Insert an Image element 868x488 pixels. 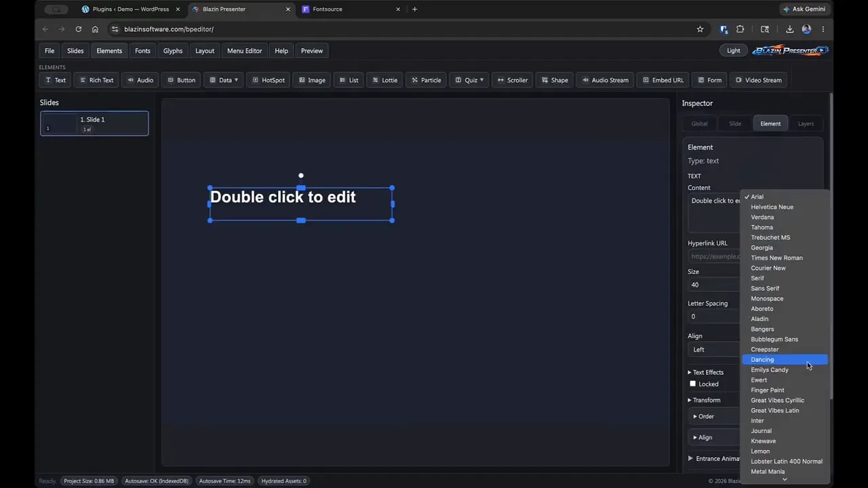coord(312,80)
